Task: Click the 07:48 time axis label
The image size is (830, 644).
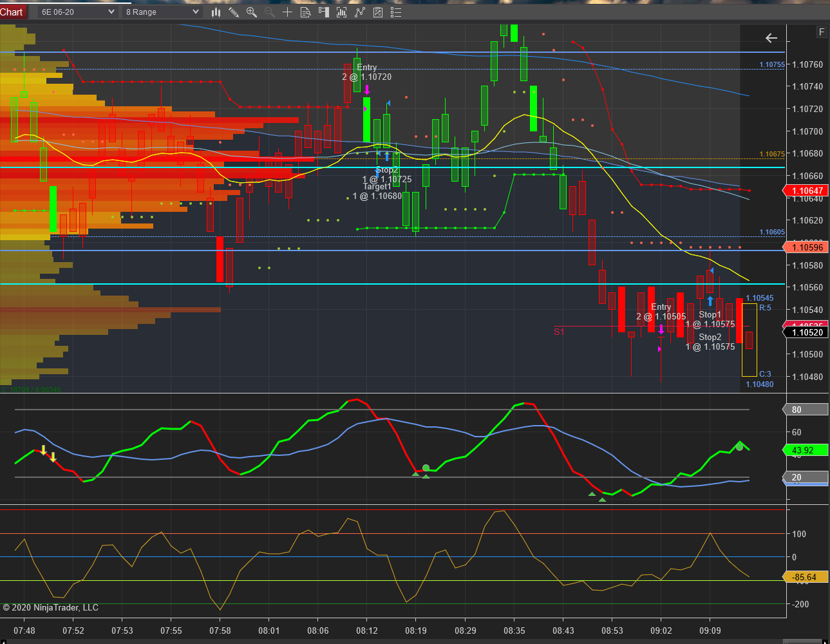Action: (24, 630)
